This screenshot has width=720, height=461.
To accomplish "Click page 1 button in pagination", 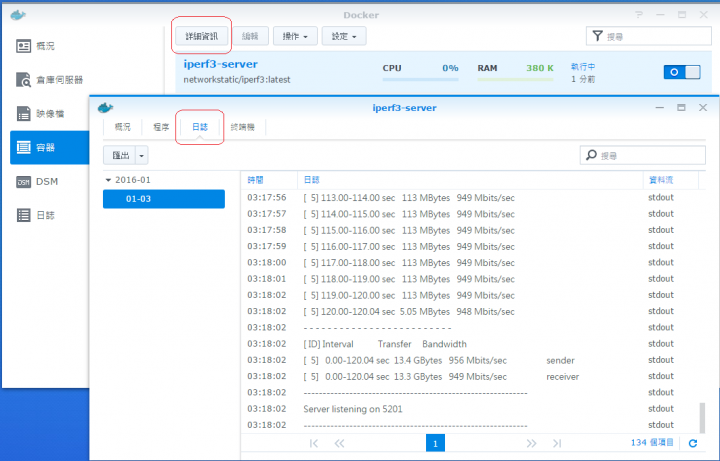I will click(x=435, y=443).
